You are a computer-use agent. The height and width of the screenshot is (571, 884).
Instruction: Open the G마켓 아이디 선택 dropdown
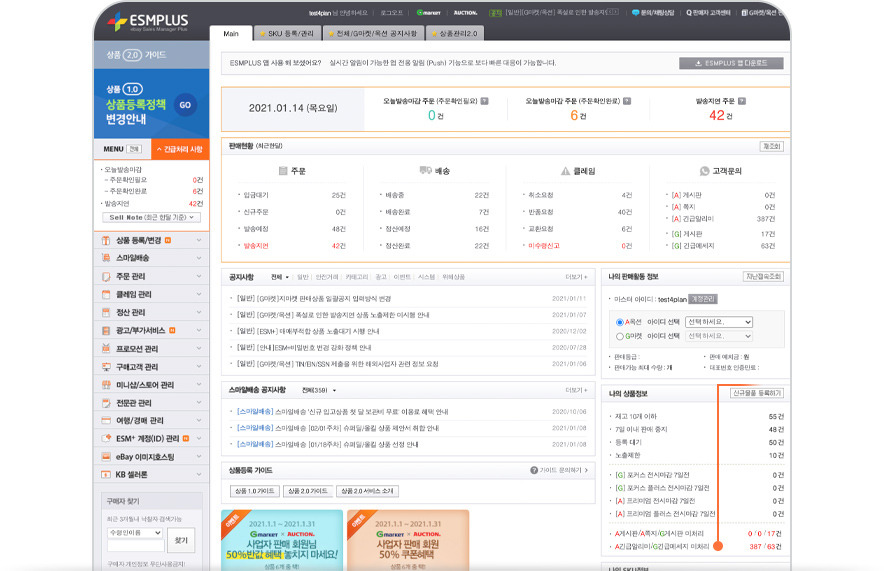pyautogui.click(x=719, y=336)
